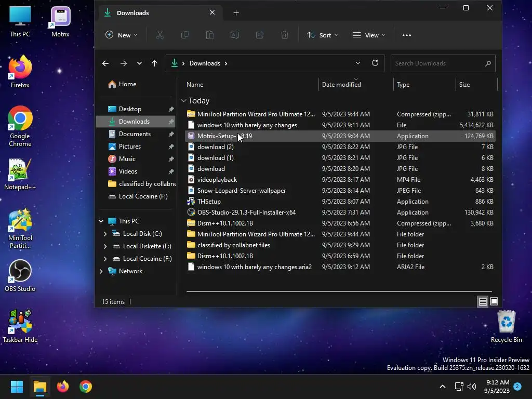Go forward with the right arrow
Screen dimensions: 532x399
pyautogui.click(x=124, y=63)
